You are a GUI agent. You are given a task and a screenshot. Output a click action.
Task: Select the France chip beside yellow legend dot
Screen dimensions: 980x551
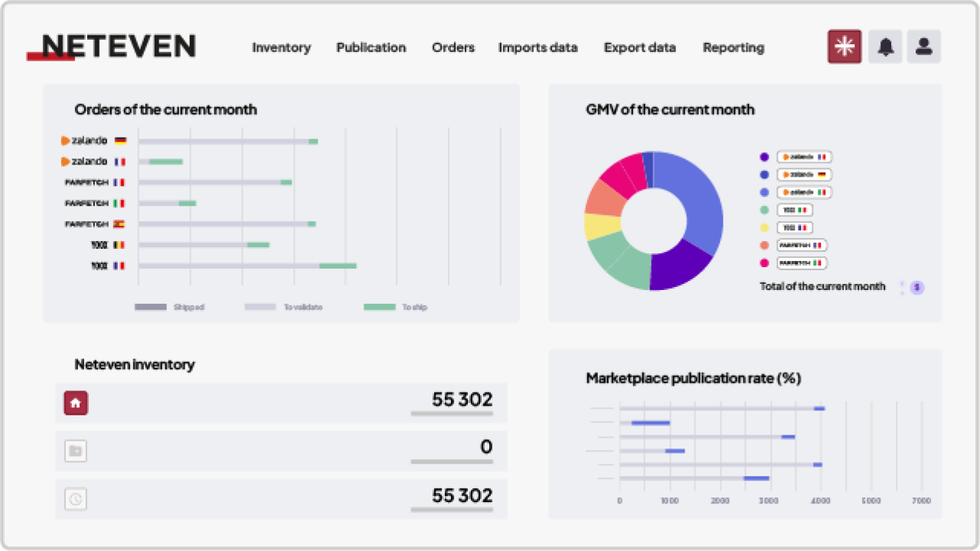[795, 227]
